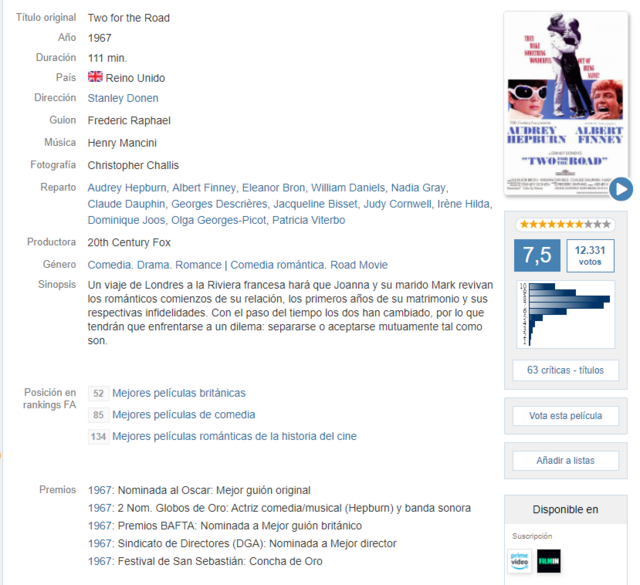Open Eleanor Bron's cast link
Screen dimensions: 640x585
point(273,188)
